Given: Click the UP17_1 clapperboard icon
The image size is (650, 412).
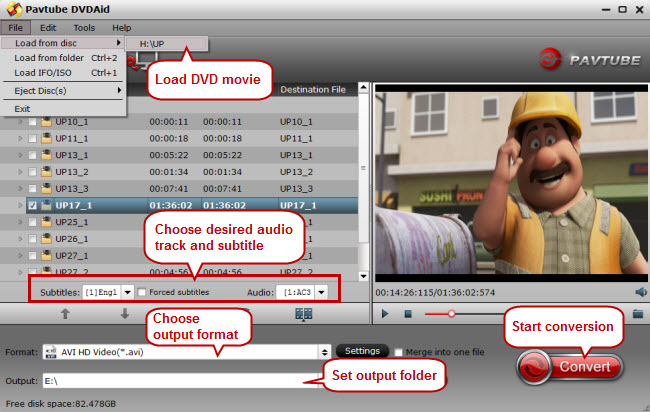Looking at the screenshot, I should (x=46, y=205).
